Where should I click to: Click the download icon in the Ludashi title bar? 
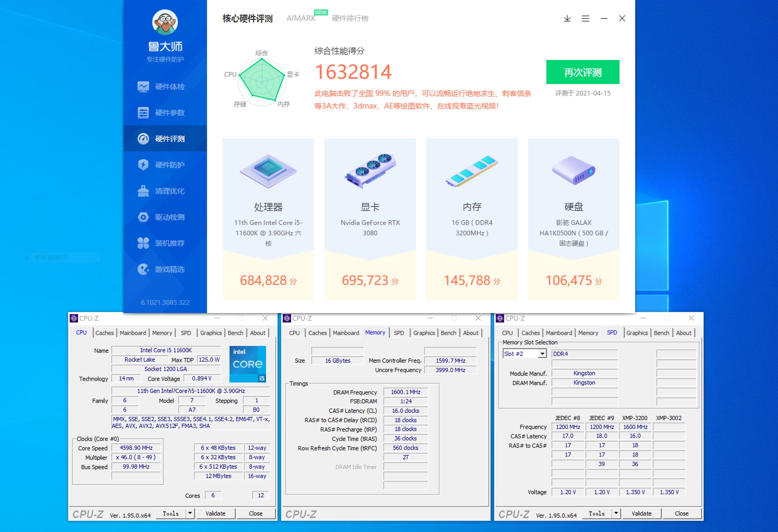coord(567,19)
